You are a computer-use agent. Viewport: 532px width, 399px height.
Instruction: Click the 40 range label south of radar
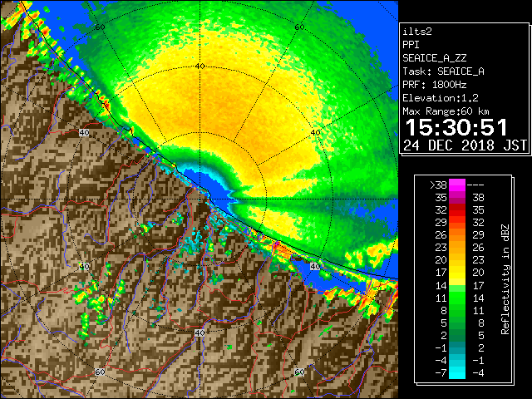199,332
